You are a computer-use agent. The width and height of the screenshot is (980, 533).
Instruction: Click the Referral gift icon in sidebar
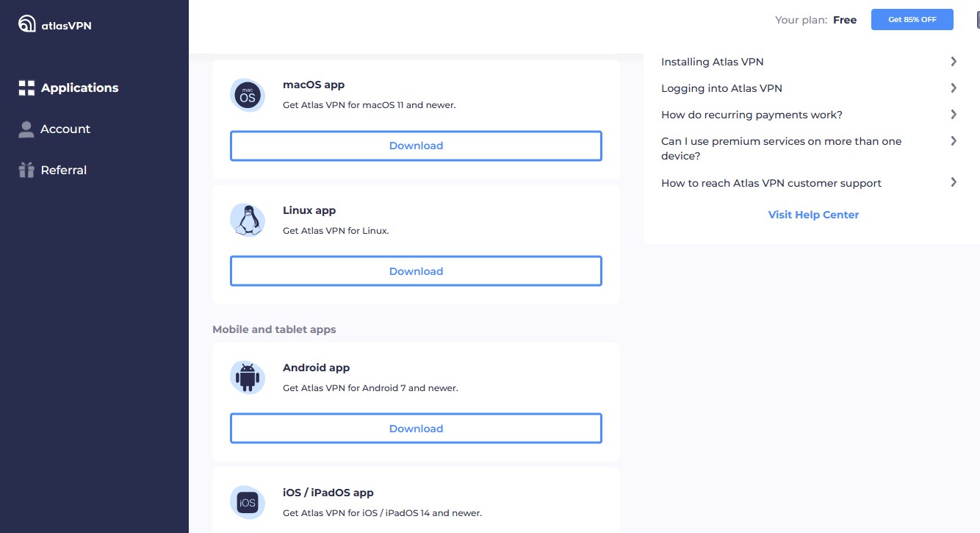coord(26,170)
